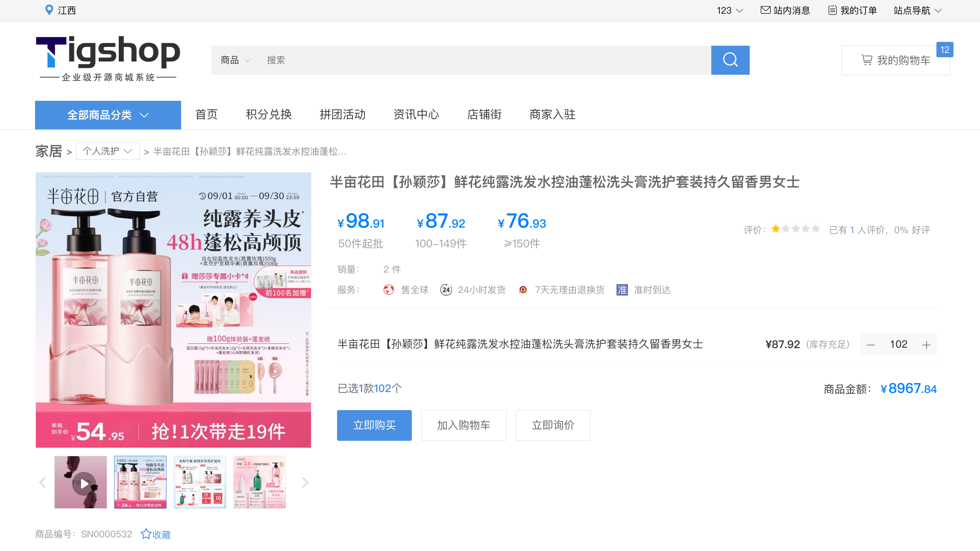Click the cart count badge 12
The height and width of the screenshot is (551, 980).
945,50
